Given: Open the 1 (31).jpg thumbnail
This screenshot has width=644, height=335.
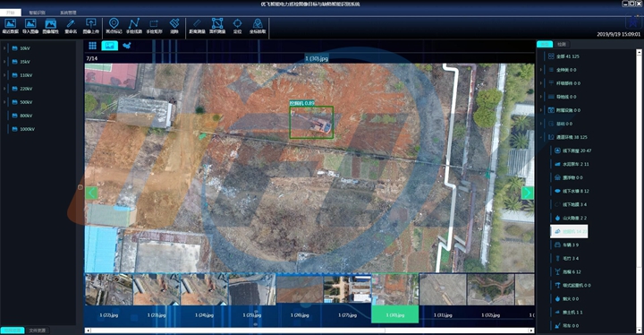Looking at the screenshot, I should pyautogui.click(x=443, y=299).
